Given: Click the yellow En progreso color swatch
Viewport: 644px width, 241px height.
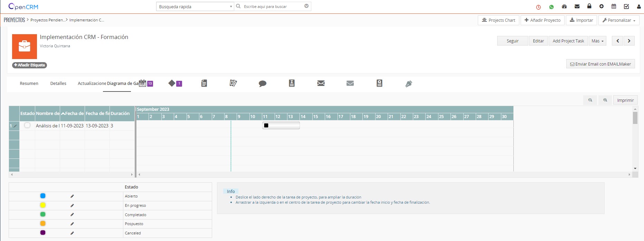Looking at the screenshot, I should pyautogui.click(x=43, y=205).
